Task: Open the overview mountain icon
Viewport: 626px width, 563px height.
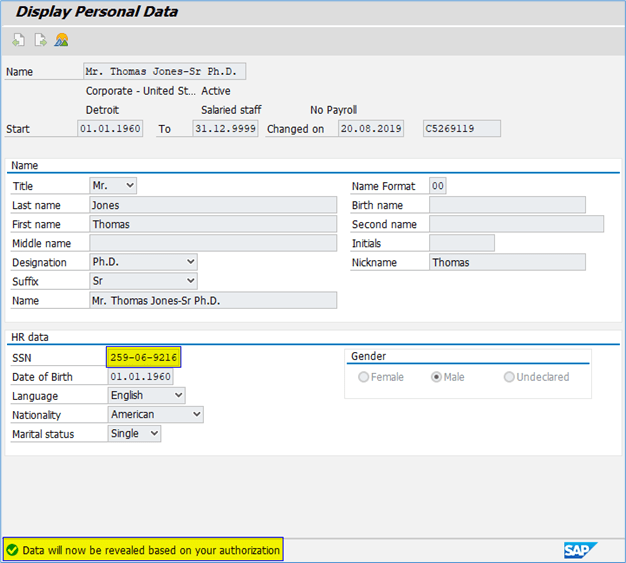Action: (x=61, y=40)
